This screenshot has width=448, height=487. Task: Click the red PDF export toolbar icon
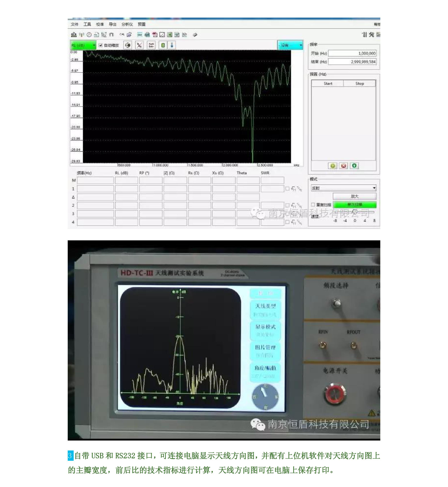pos(155,35)
